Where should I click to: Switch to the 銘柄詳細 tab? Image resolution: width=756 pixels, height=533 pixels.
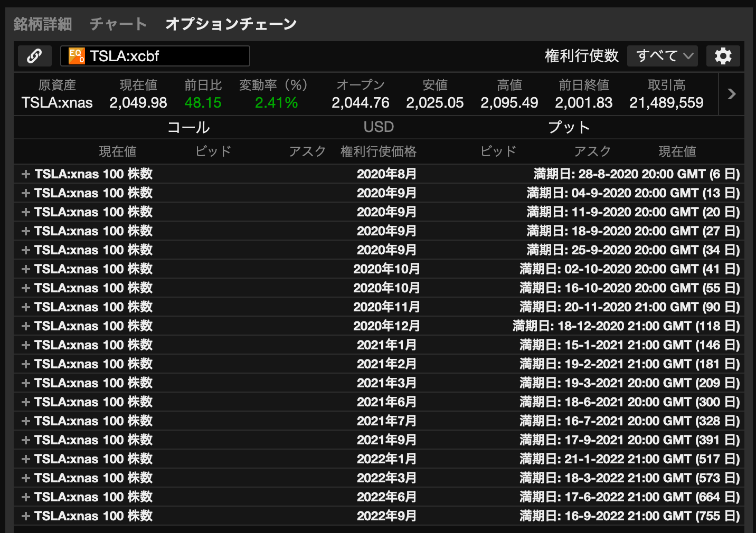coord(43,24)
